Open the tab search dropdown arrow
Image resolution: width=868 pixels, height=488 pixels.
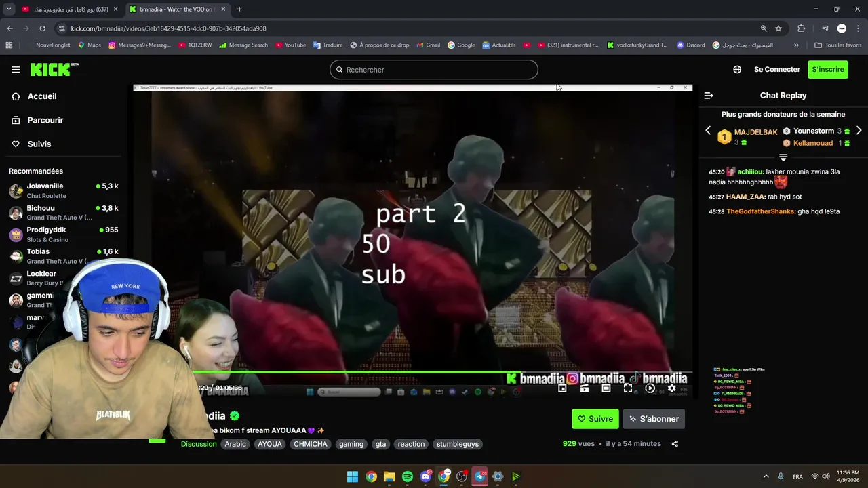pyautogui.click(x=9, y=9)
